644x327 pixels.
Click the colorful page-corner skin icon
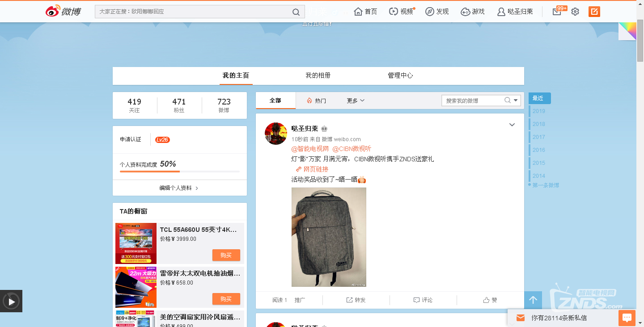627,31
